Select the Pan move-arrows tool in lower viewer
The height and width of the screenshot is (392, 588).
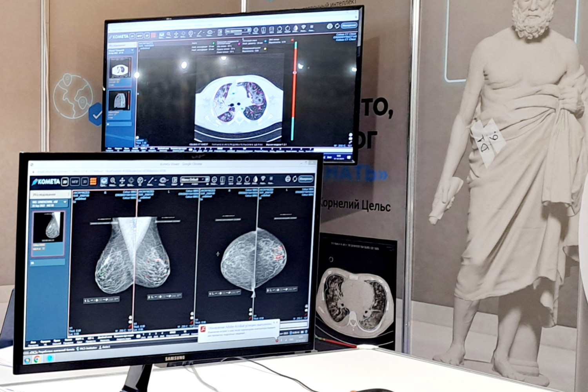tap(122, 181)
